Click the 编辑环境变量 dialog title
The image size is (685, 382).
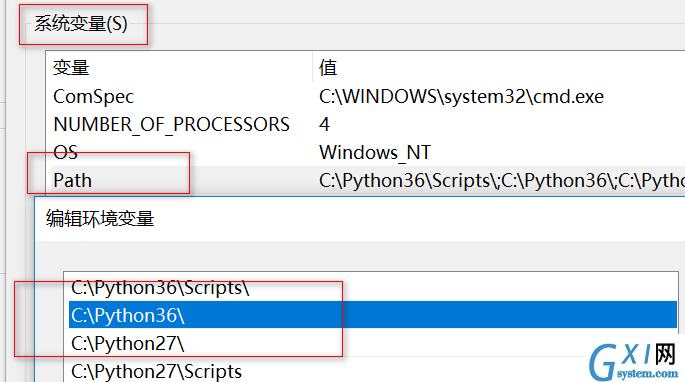point(100,219)
